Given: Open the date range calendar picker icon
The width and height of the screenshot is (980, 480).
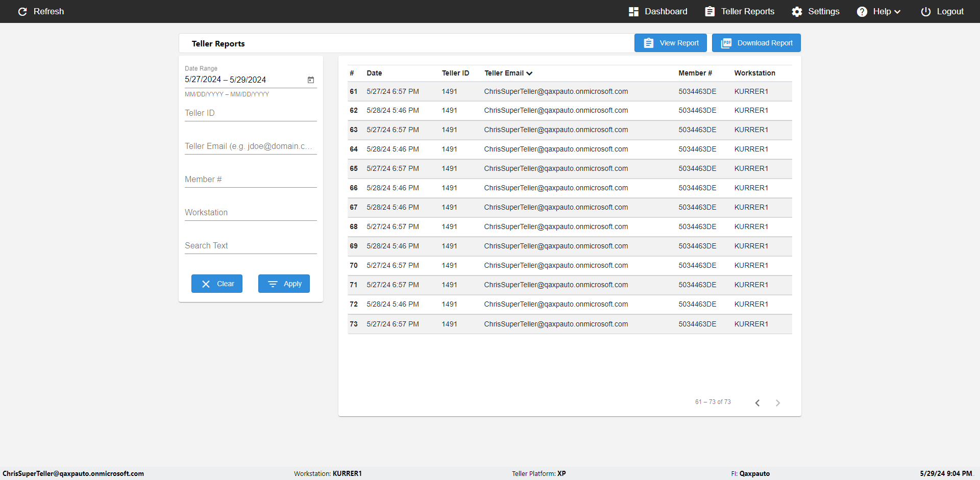Looking at the screenshot, I should point(311,80).
